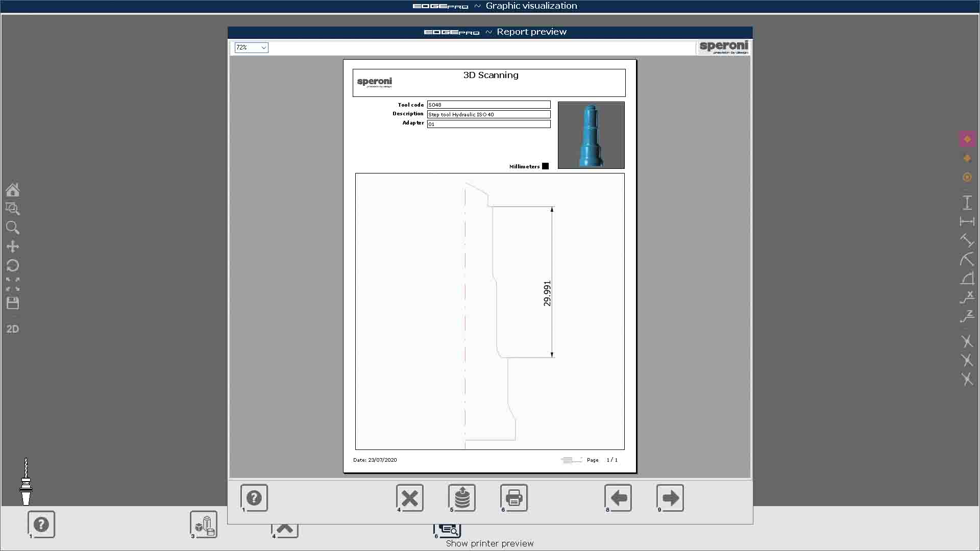This screenshot has width=980, height=551.
Task: Close the report preview with X button
Action: pos(410,498)
